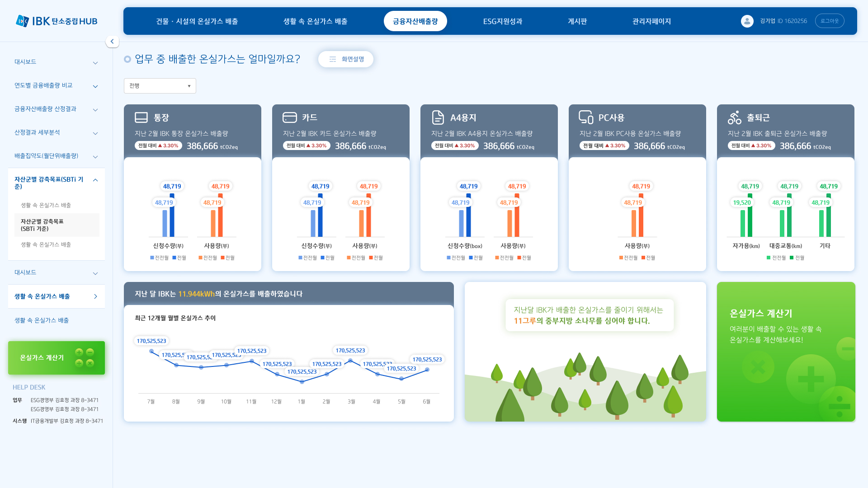Click the 기타 label in 출퇴근 card
Viewport: 868px width, 488px height.
(825, 246)
